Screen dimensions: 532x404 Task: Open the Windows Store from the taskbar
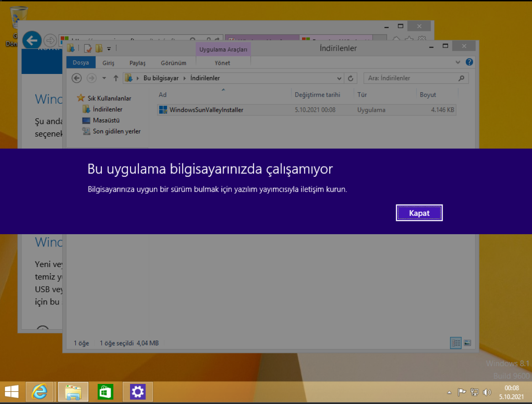click(x=105, y=392)
